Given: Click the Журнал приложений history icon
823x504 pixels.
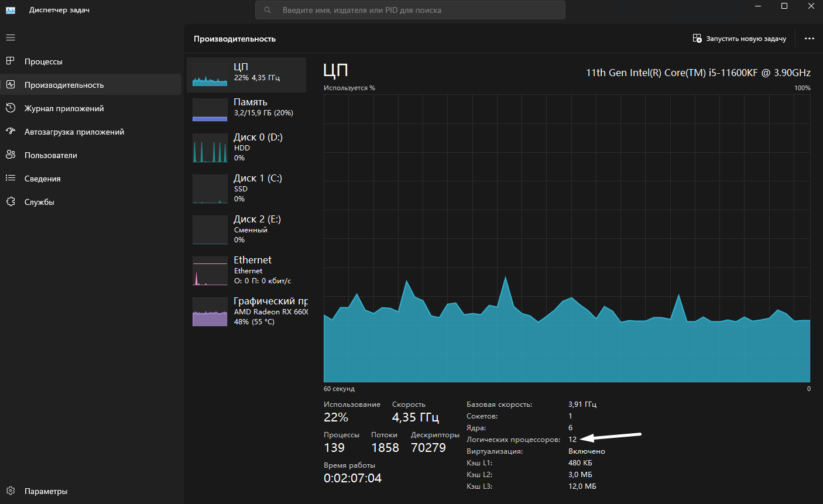Looking at the screenshot, I should coord(10,108).
